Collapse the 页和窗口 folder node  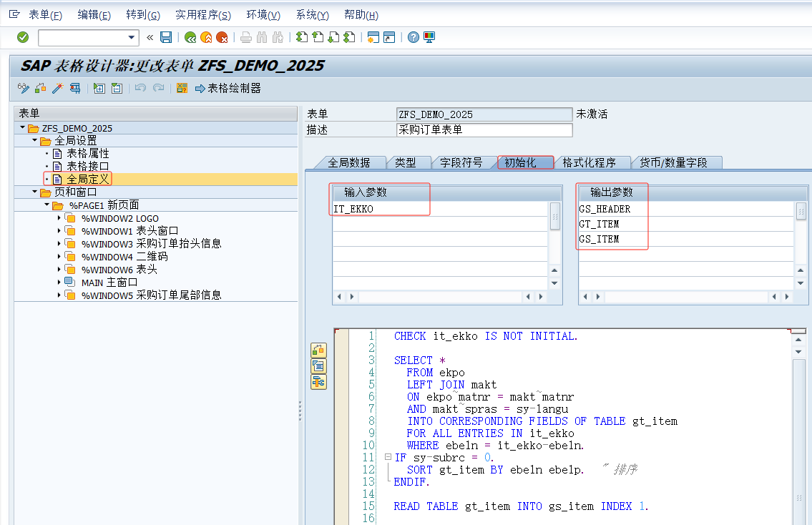point(34,192)
